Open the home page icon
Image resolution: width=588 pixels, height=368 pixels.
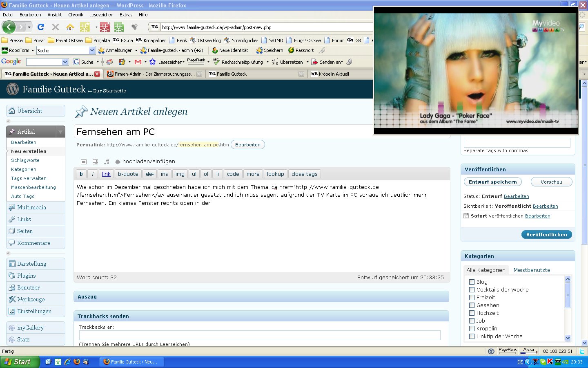click(x=70, y=27)
